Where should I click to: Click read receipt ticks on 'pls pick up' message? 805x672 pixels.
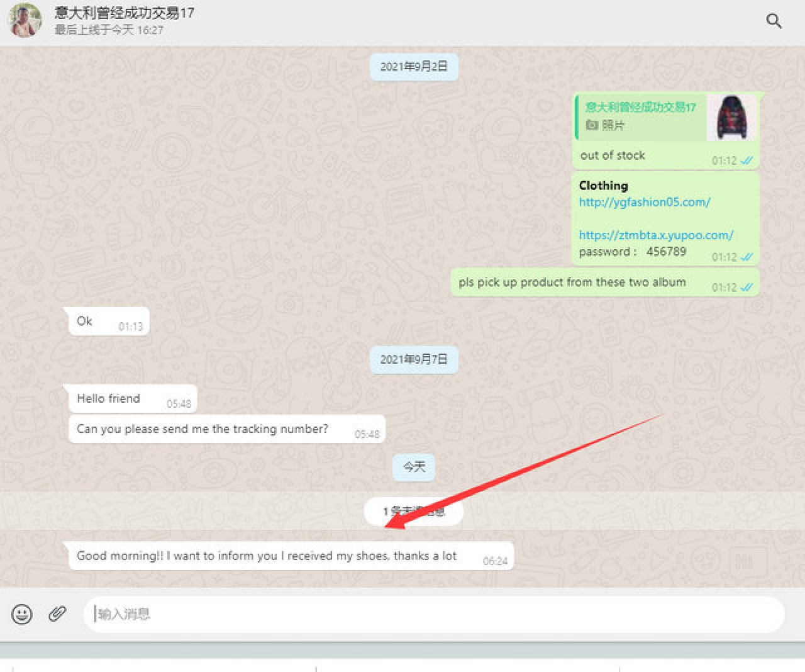[747, 288]
